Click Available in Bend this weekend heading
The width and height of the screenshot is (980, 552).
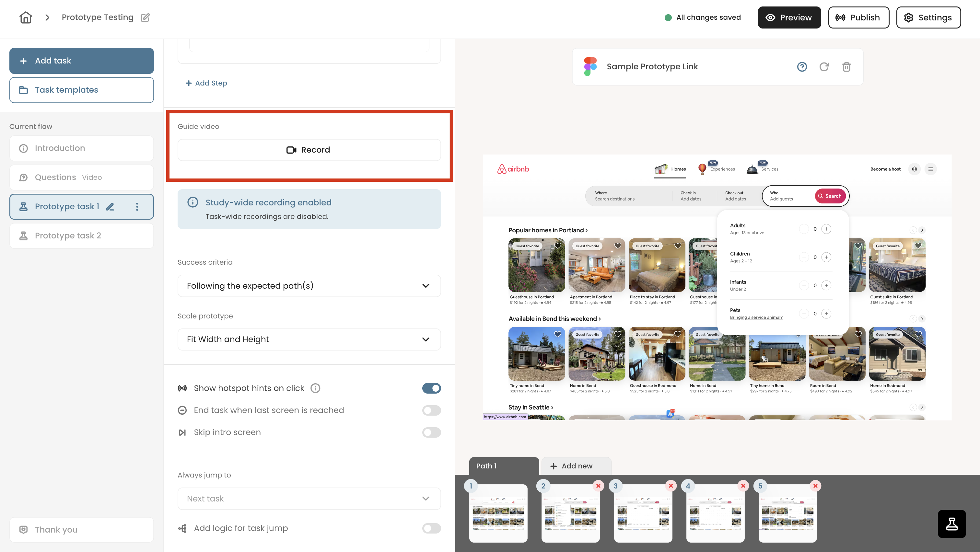(x=555, y=318)
